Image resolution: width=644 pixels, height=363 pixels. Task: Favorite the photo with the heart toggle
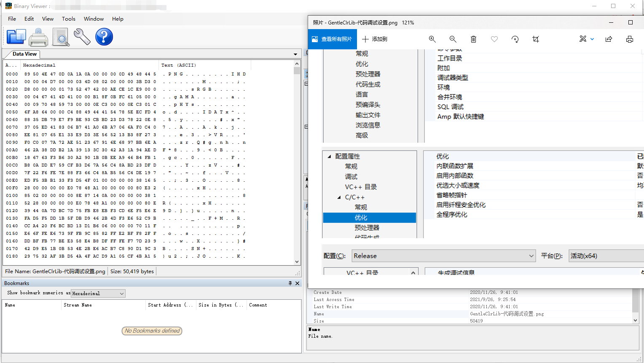point(494,39)
